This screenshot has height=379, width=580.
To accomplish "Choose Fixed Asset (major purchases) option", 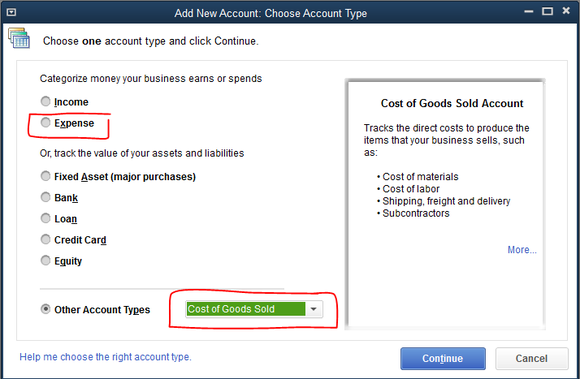I will (45, 176).
